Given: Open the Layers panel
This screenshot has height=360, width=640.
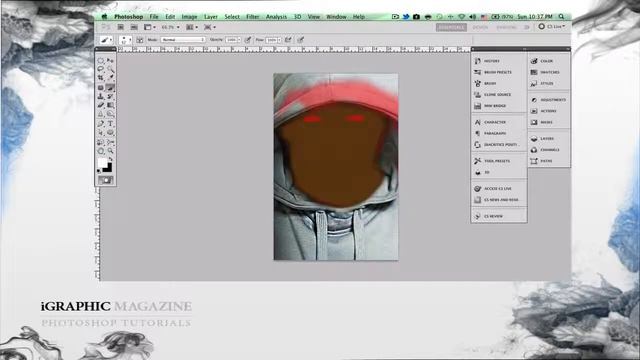Looking at the screenshot, I should (x=542, y=139).
